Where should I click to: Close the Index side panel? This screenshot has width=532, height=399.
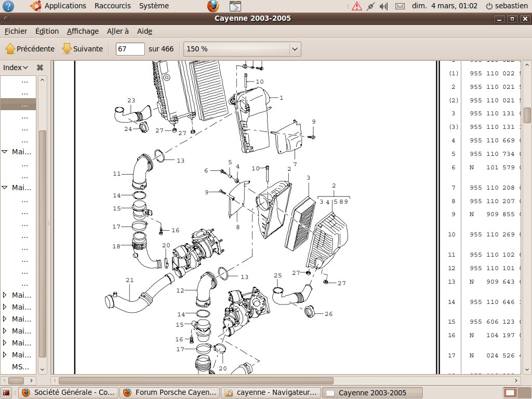[40, 68]
